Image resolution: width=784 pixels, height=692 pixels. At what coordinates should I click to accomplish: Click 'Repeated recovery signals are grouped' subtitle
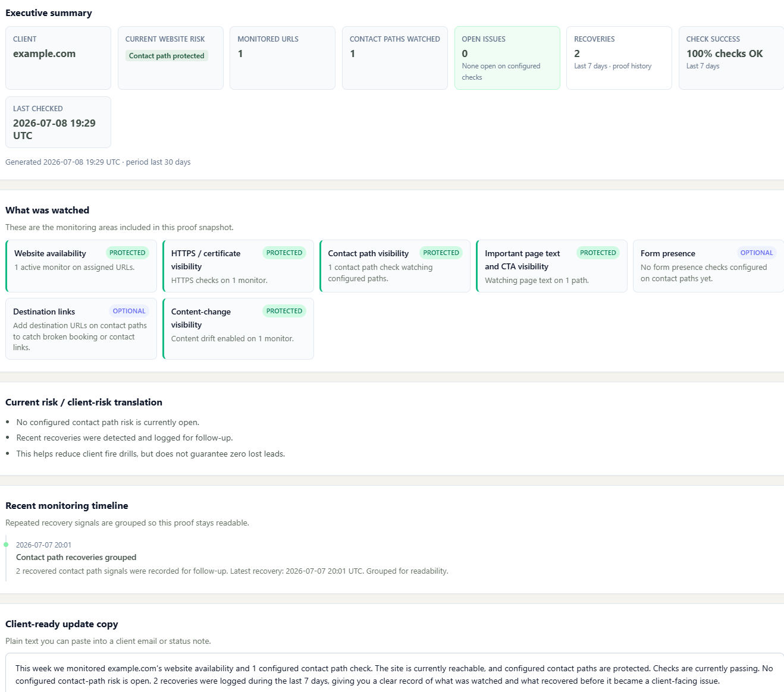[127, 523]
